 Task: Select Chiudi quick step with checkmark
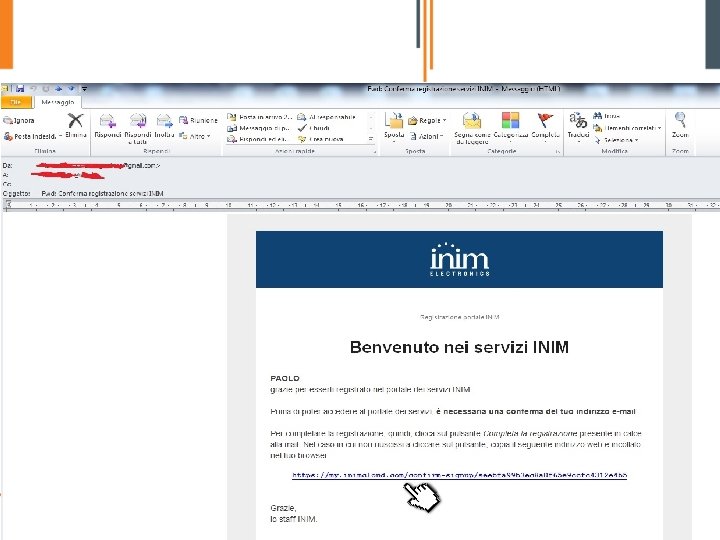click(x=314, y=128)
